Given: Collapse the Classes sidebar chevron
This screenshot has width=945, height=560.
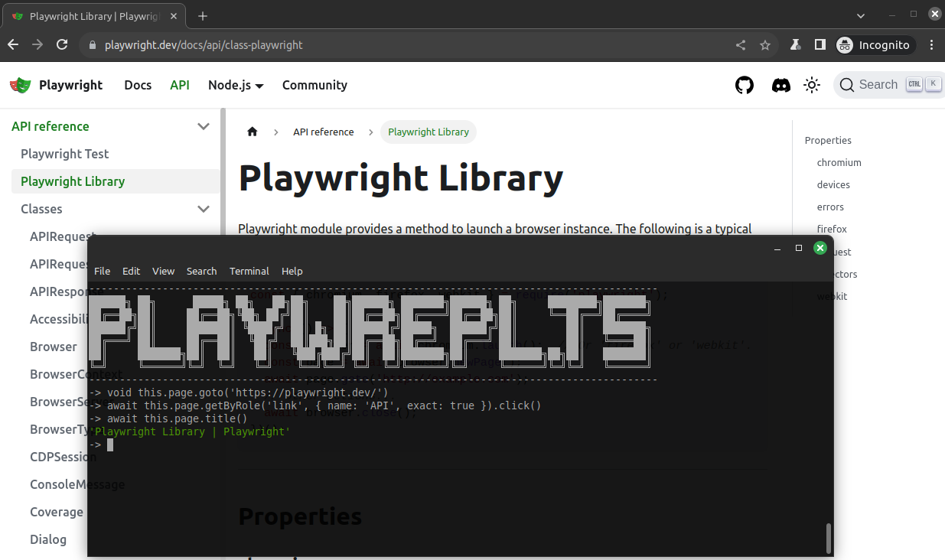Looking at the screenshot, I should [x=204, y=209].
